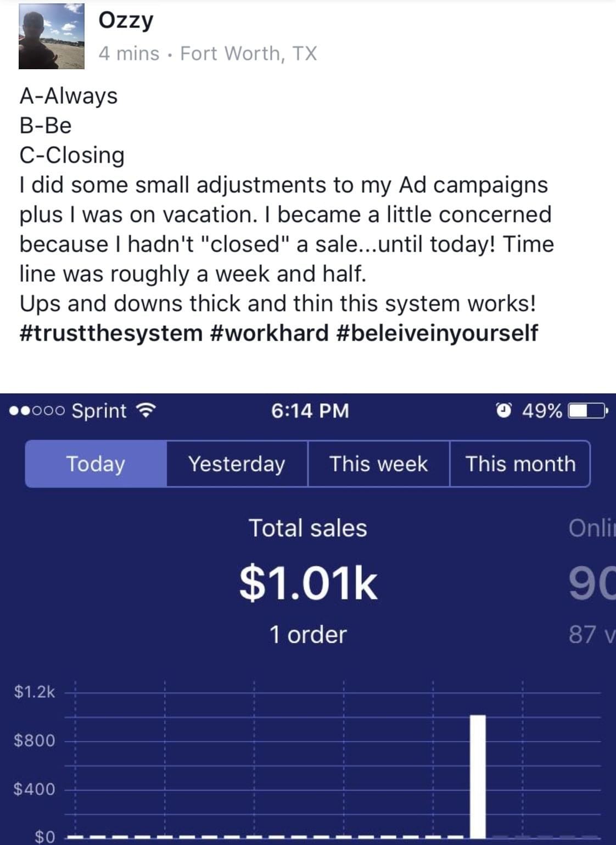Screen dimensions: 616x845
Task: Select the Today tab
Action: [96, 464]
